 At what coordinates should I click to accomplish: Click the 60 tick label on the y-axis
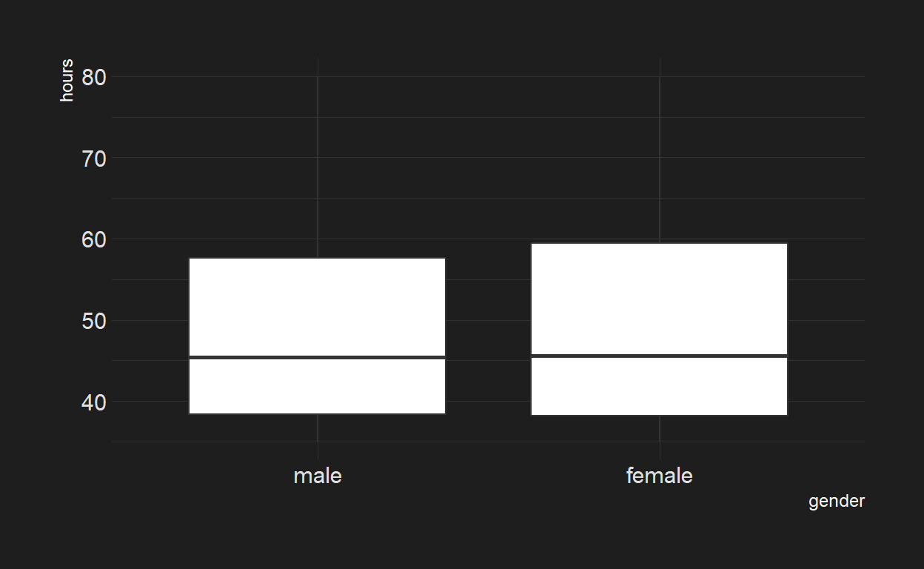94,239
